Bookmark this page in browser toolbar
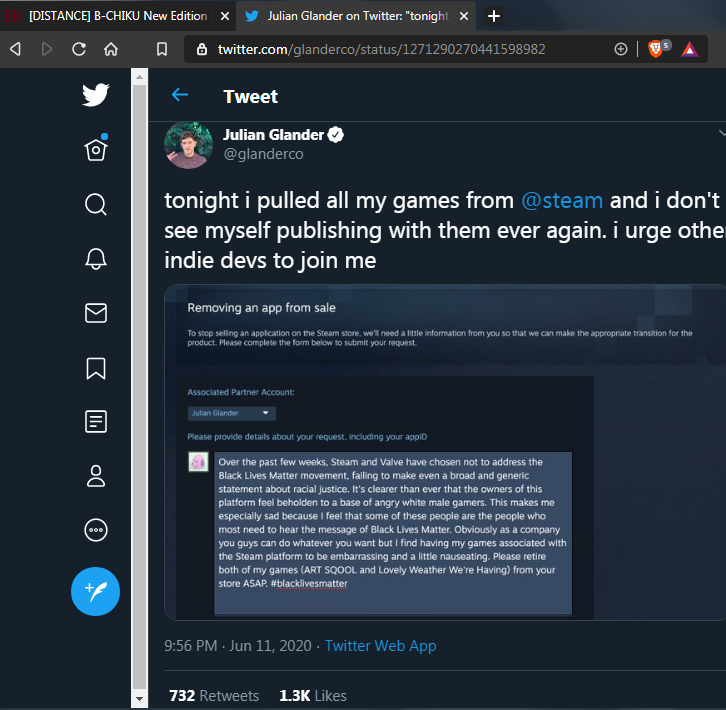The width and height of the screenshot is (726, 710). click(x=162, y=49)
